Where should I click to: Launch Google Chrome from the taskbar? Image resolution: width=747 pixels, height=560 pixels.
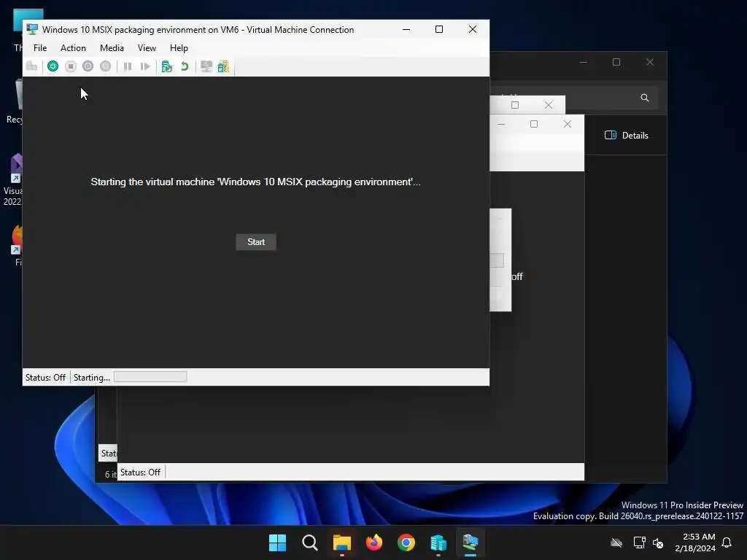point(406,542)
